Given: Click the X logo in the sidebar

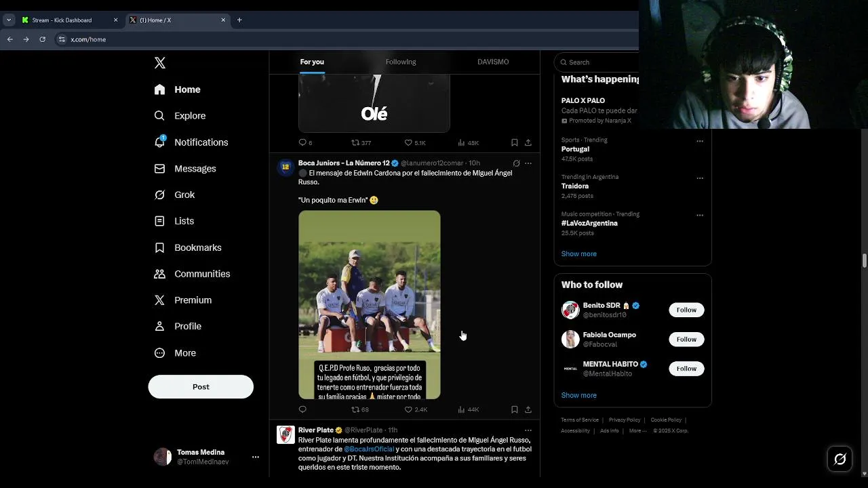Looking at the screenshot, I should coord(160,63).
